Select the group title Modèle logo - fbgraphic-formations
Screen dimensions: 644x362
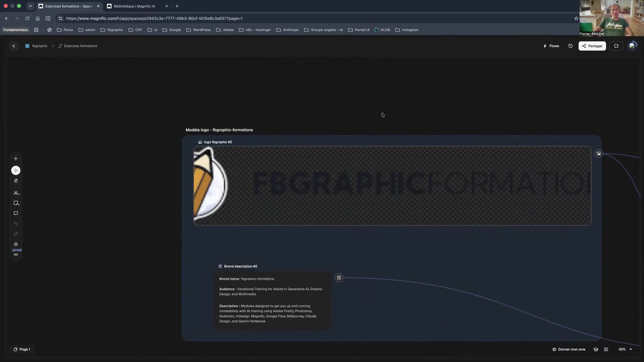point(219,130)
